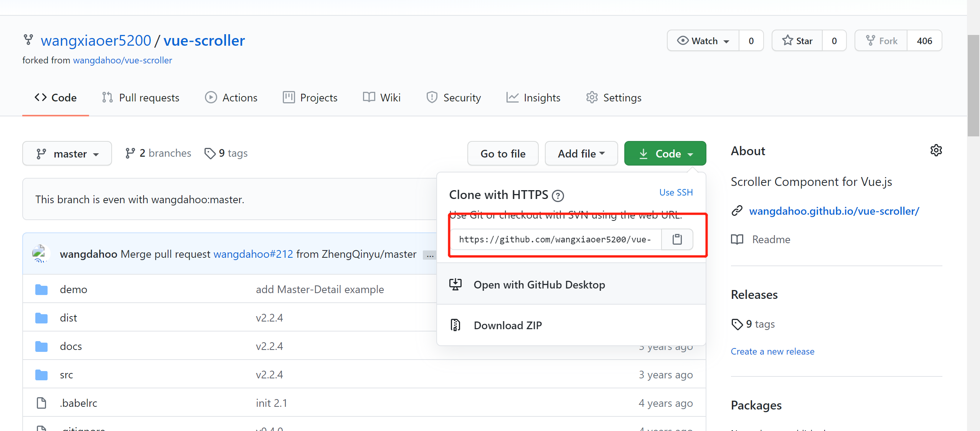Switch to the Pull requests tab

[140, 98]
